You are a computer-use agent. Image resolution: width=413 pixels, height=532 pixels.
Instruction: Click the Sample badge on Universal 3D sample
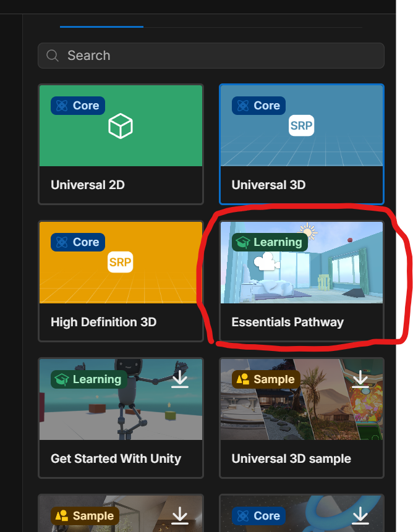(x=266, y=379)
